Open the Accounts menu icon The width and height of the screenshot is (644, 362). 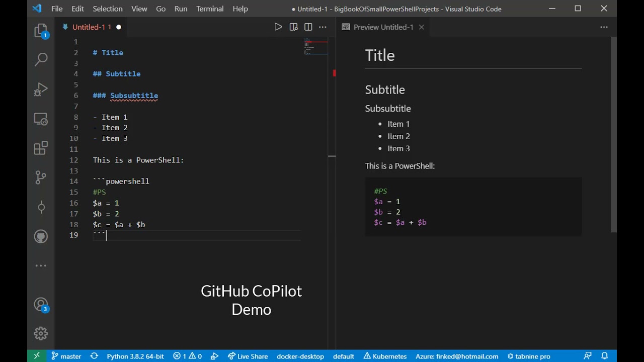41,305
